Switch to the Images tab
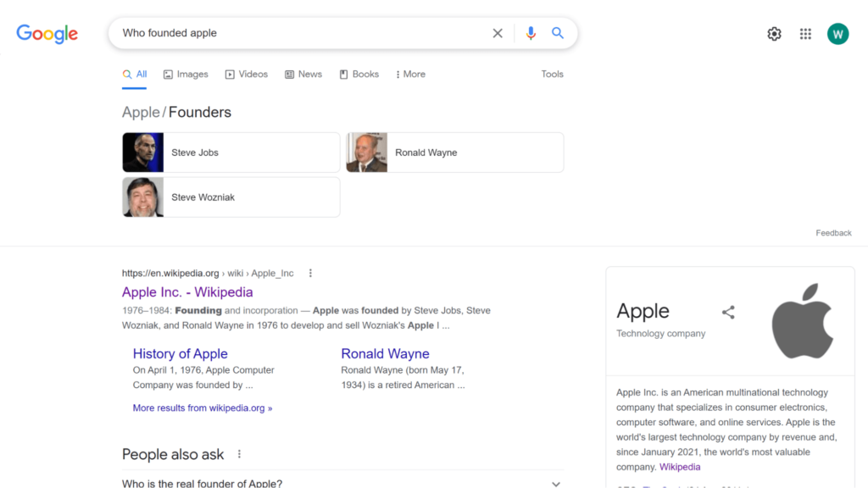This screenshot has width=868, height=488. [x=186, y=75]
